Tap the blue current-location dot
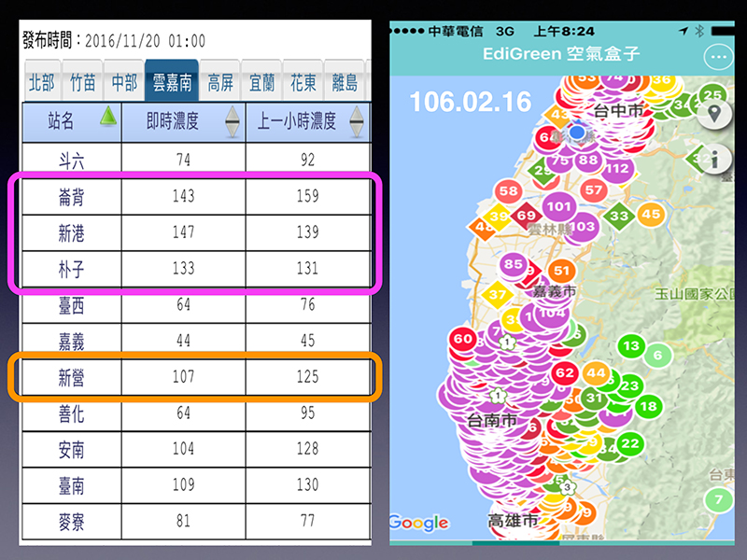 (577, 132)
